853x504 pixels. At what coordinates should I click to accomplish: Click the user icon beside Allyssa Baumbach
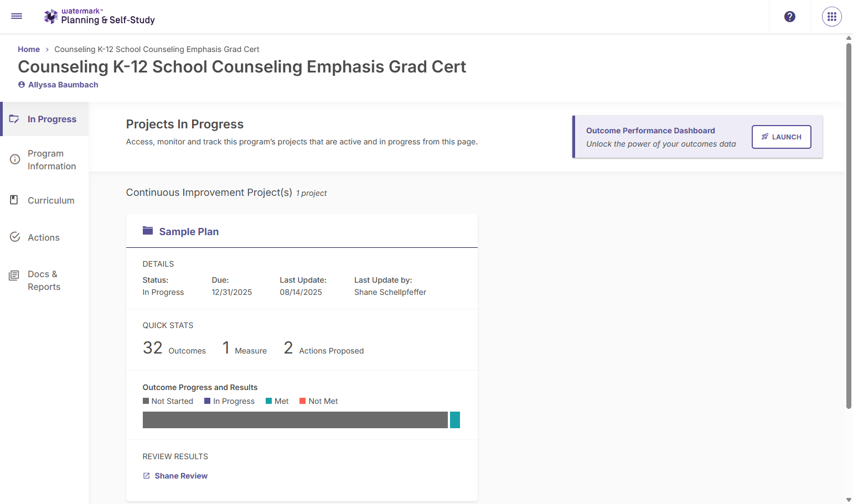[22, 85]
